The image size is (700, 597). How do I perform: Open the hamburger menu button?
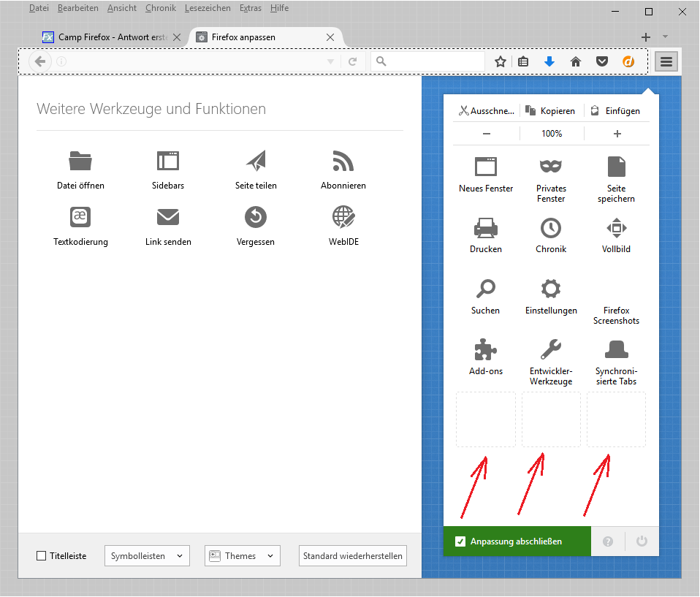point(666,61)
